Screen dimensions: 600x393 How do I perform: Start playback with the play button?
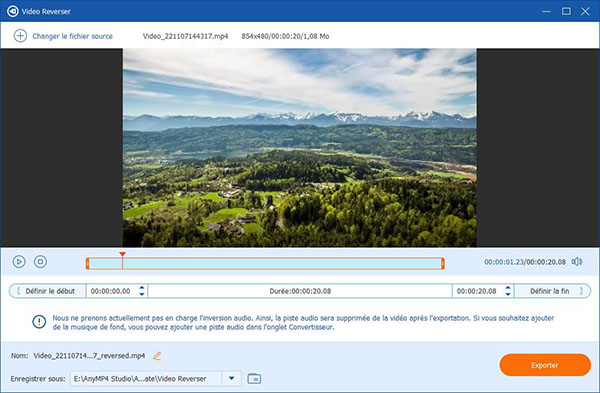point(19,262)
